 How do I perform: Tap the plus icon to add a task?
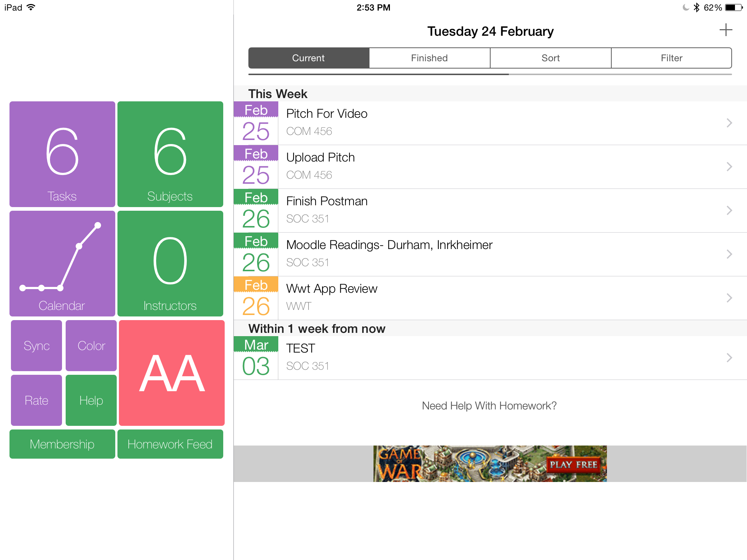tap(725, 30)
